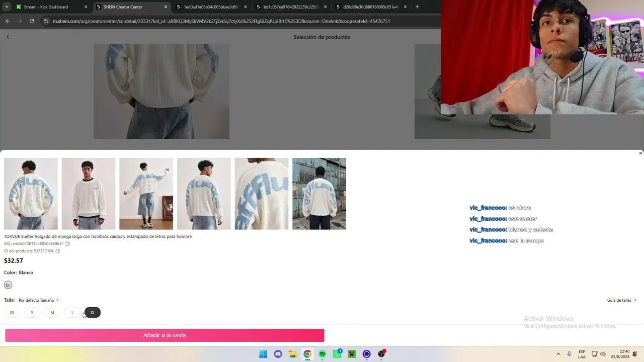Pick the Blanco color swatch
This screenshot has height=362, width=644.
coord(8,285)
